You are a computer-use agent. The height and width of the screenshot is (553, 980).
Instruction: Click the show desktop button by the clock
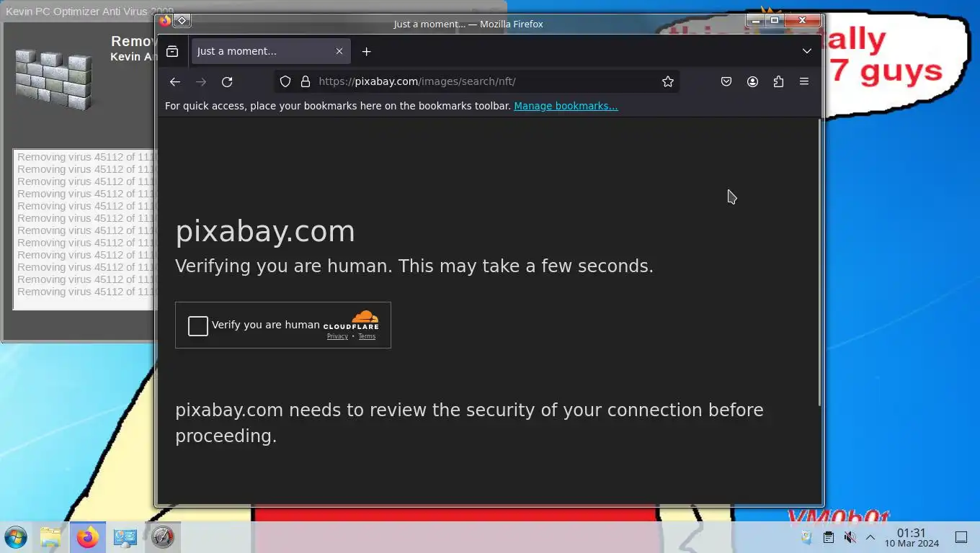(x=961, y=537)
